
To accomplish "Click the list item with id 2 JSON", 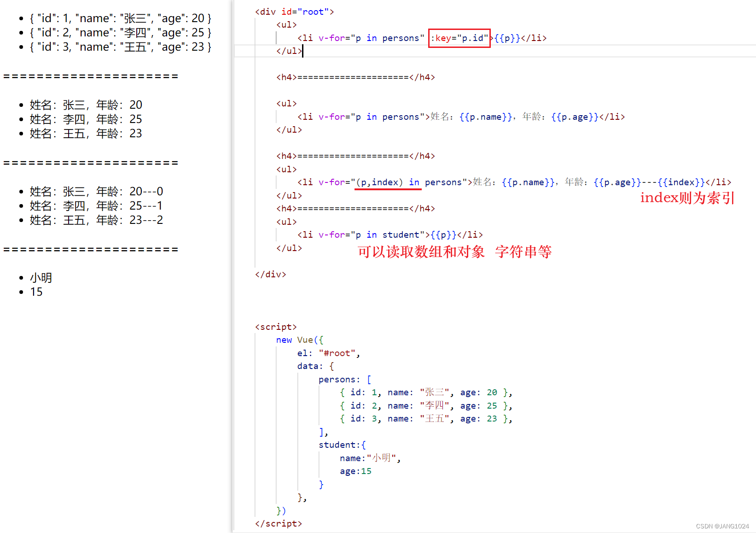I will [x=120, y=33].
